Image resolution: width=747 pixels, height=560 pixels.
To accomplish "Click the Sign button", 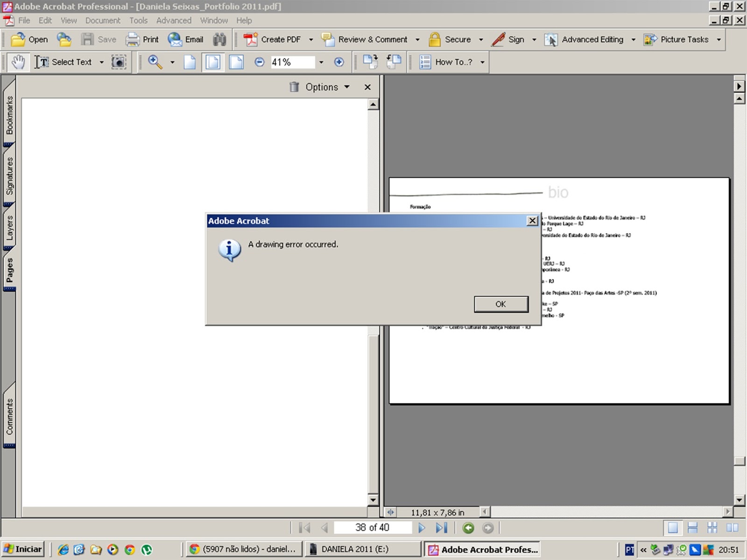I will [508, 40].
